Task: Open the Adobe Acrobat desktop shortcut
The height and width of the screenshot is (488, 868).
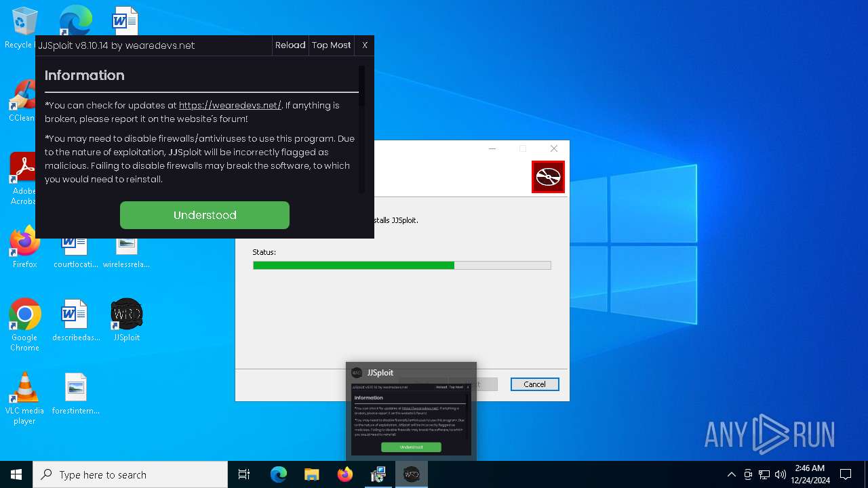Action: pos(22,179)
